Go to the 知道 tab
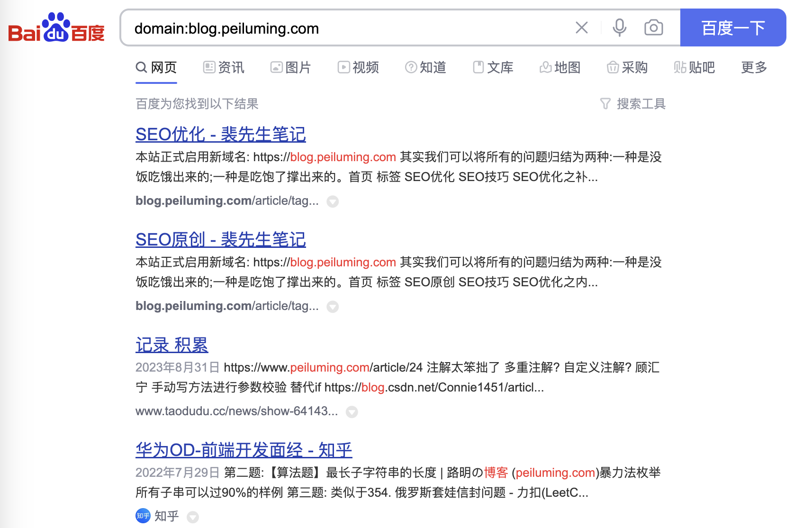 (425, 67)
